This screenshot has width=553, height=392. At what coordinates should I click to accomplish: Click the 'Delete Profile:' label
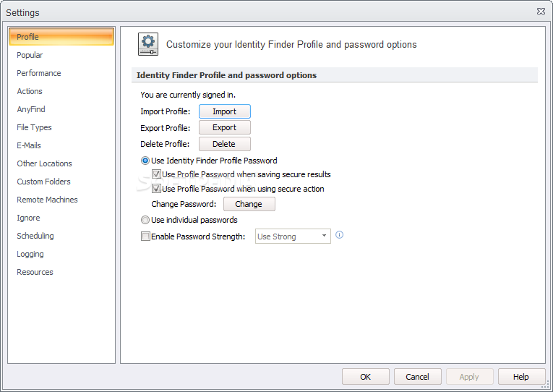[165, 144]
